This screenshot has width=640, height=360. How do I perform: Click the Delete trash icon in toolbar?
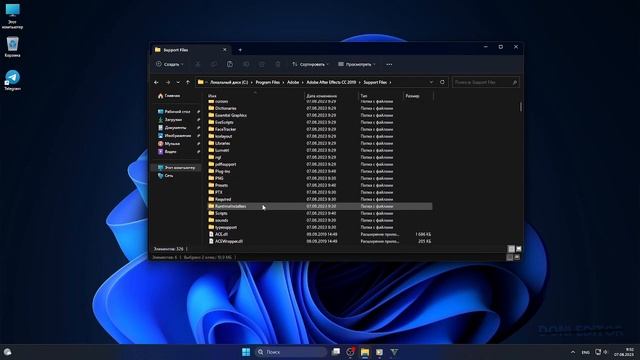278,64
